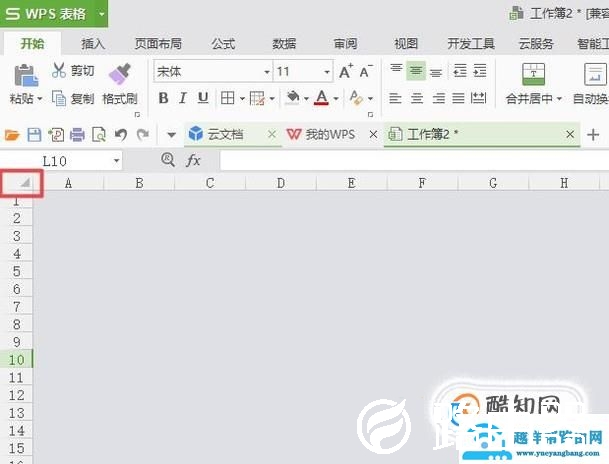Copy using the 复制 icon
Viewport: 609px width, 464px height.
pos(59,99)
